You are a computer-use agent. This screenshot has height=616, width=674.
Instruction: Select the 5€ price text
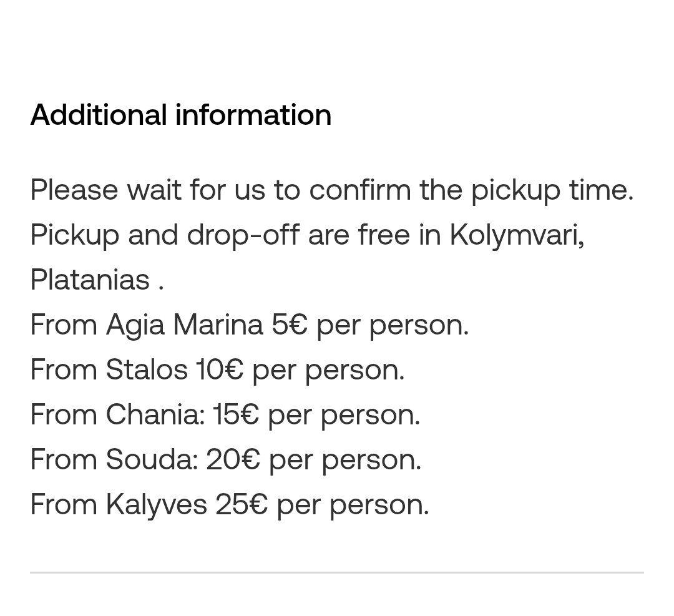tap(290, 325)
